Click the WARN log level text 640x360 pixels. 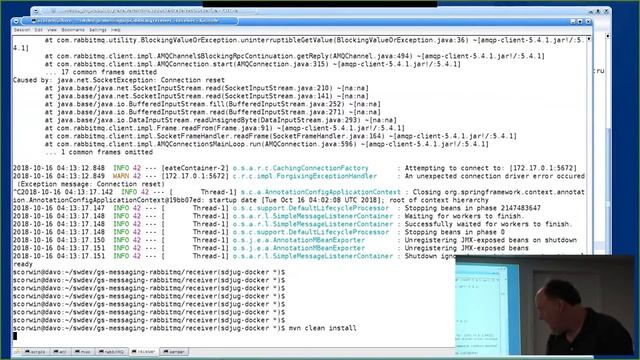pyautogui.click(x=121, y=176)
